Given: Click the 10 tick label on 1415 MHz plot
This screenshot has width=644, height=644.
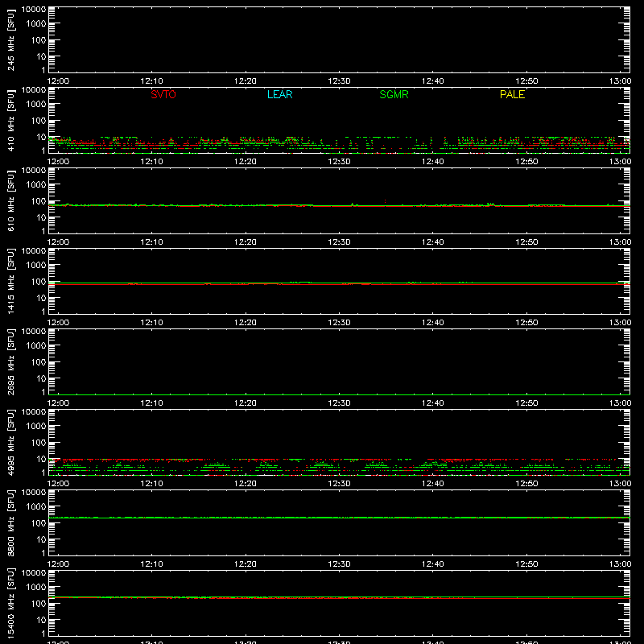Looking at the screenshot, I should (x=41, y=298).
